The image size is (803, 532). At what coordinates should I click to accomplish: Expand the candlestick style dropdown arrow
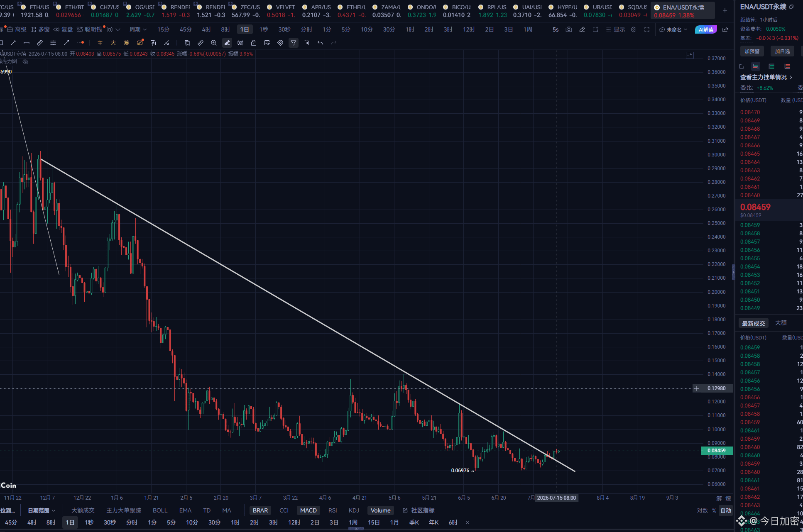pos(118,29)
